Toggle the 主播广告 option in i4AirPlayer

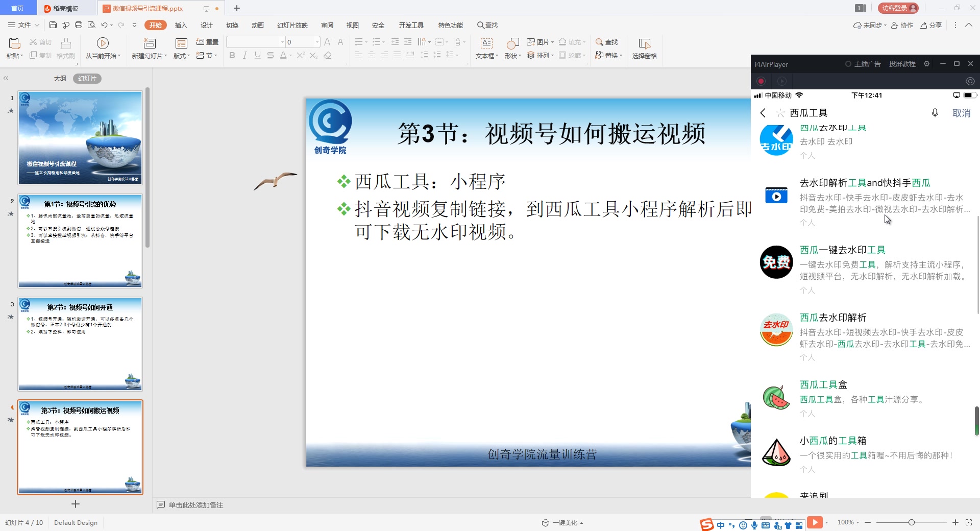(863, 64)
